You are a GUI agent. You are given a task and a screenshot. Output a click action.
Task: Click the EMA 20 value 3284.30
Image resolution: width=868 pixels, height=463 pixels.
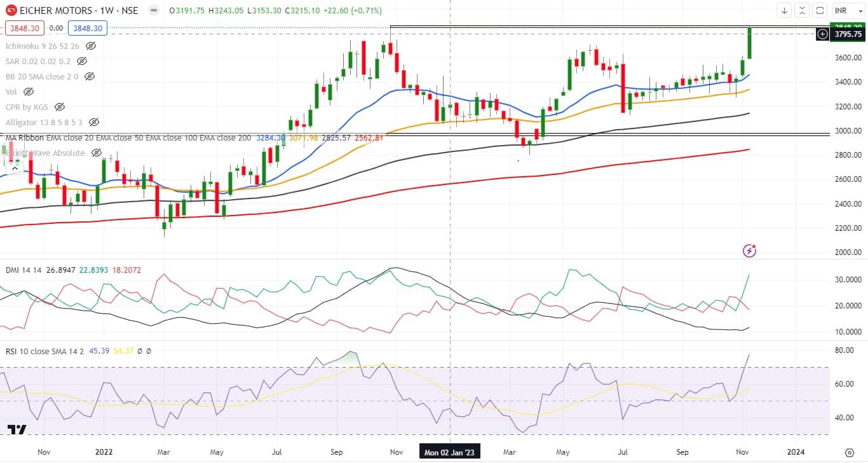click(x=269, y=137)
